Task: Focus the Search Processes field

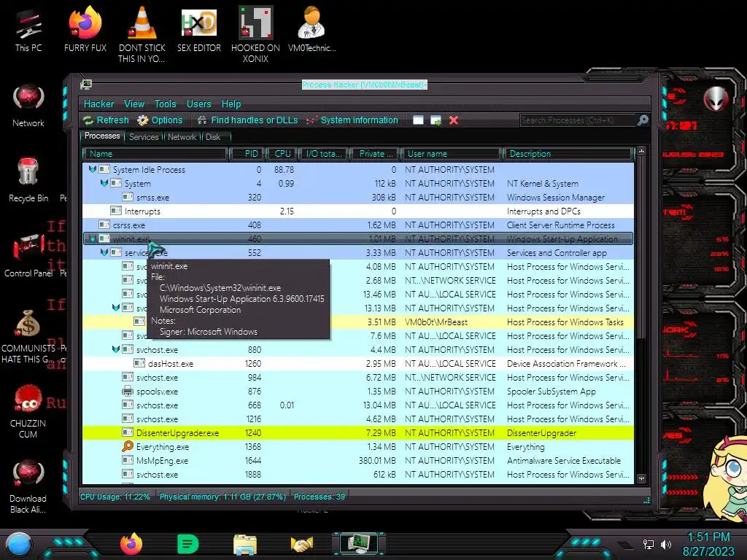Action: click(578, 120)
